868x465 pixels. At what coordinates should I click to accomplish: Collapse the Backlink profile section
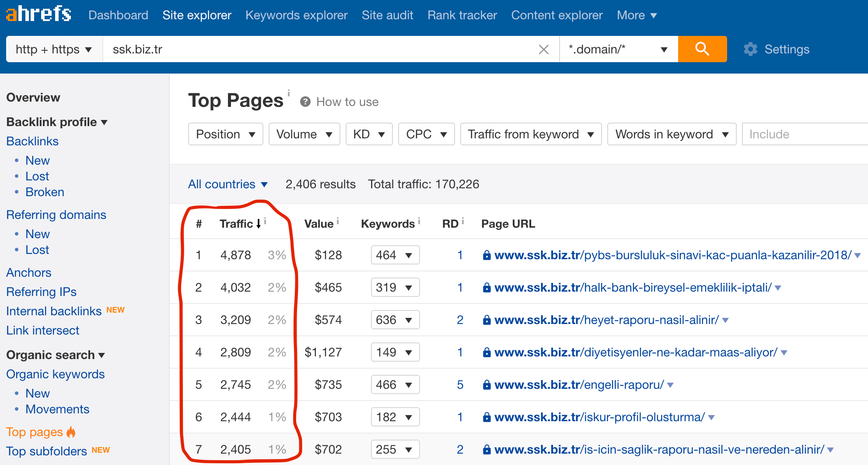tap(57, 122)
